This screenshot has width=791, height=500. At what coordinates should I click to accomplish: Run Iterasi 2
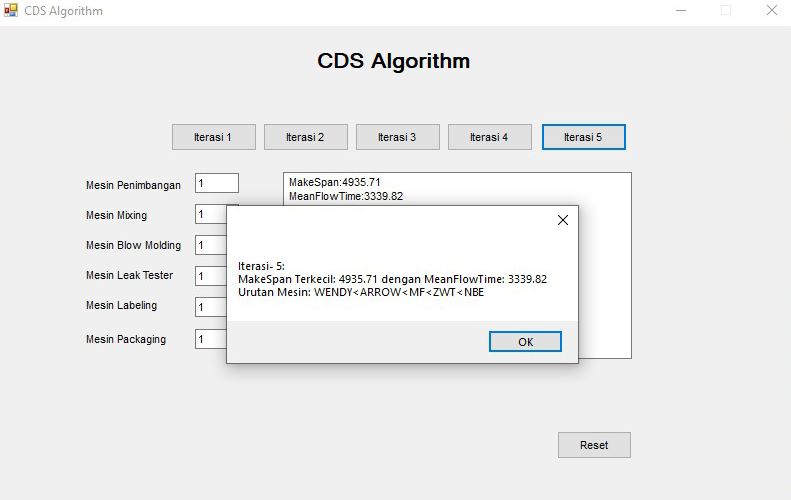[x=306, y=137]
